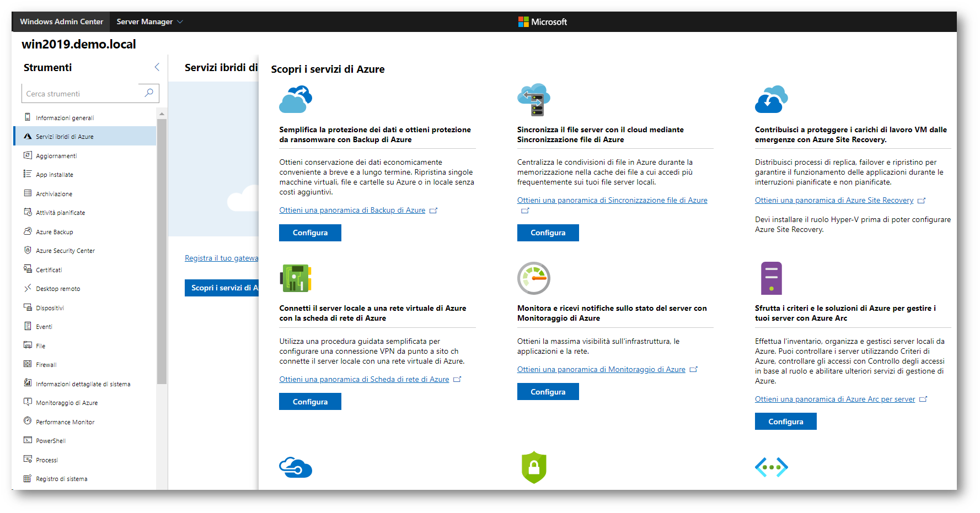Click the Azure Backup cloud icon in sidebar
The height and width of the screenshot is (513, 980).
coord(28,231)
